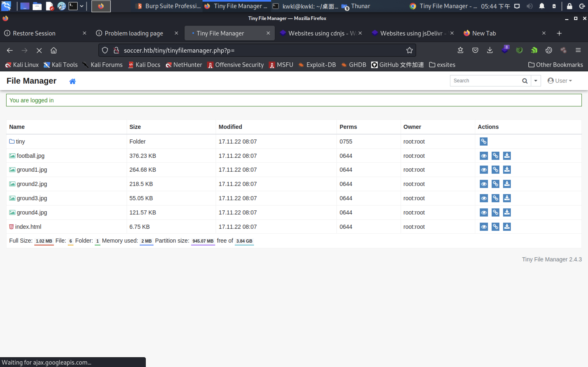Viewport: 588px width, 367px height.
Task: Click the home icon next to File Manager
Action: [72, 81]
